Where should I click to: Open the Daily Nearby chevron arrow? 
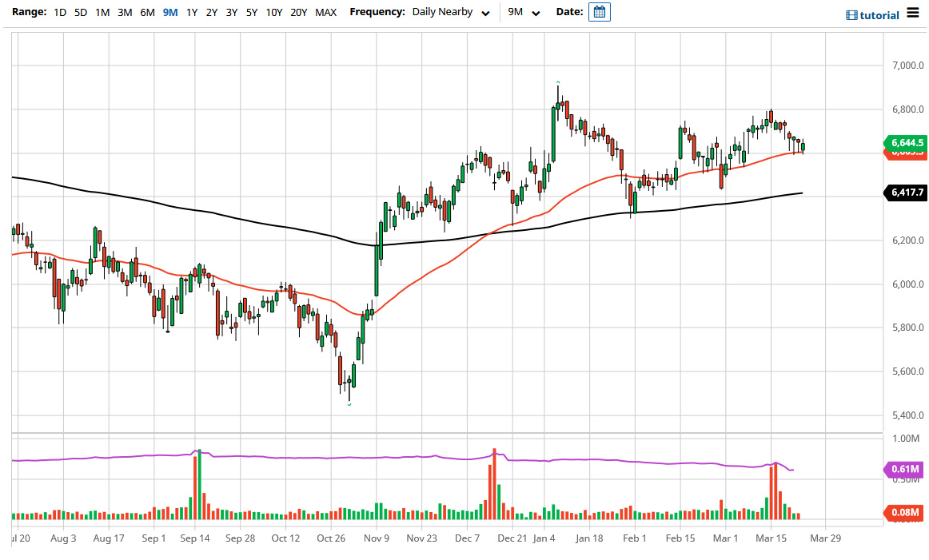tap(485, 13)
